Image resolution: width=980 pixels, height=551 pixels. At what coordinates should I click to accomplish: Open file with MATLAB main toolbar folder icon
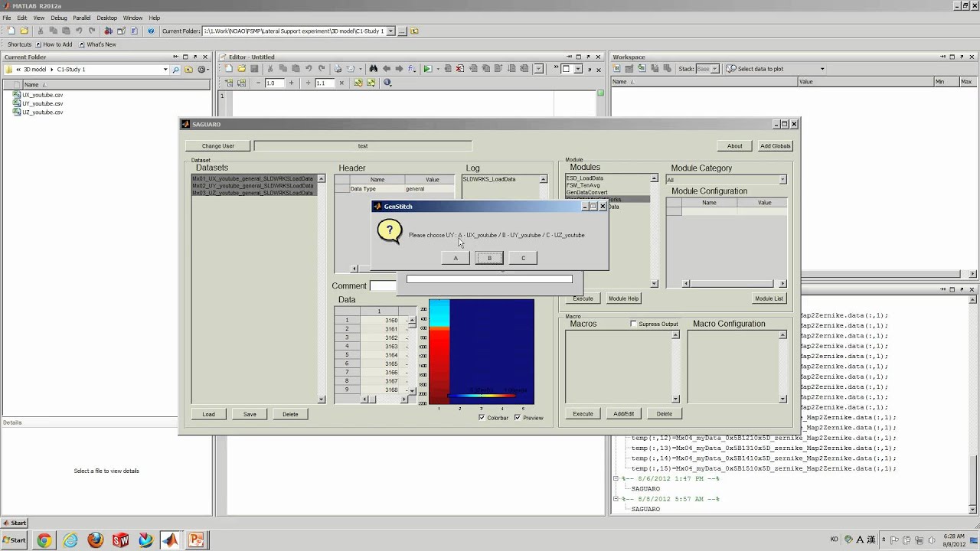click(24, 31)
